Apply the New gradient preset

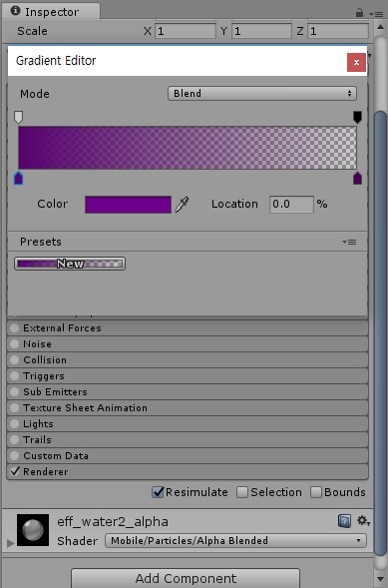click(x=70, y=264)
